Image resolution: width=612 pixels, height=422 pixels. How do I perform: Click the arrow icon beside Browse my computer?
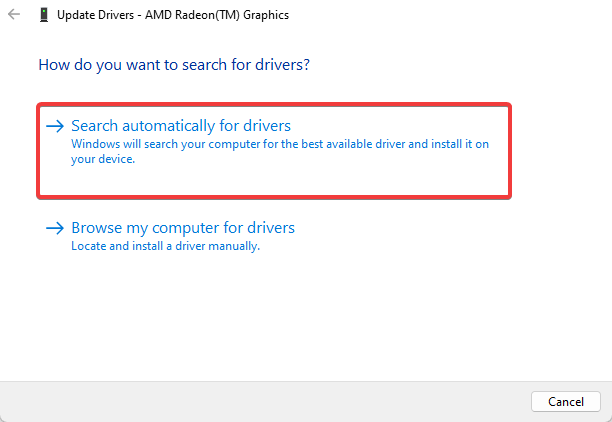(x=55, y=228)
